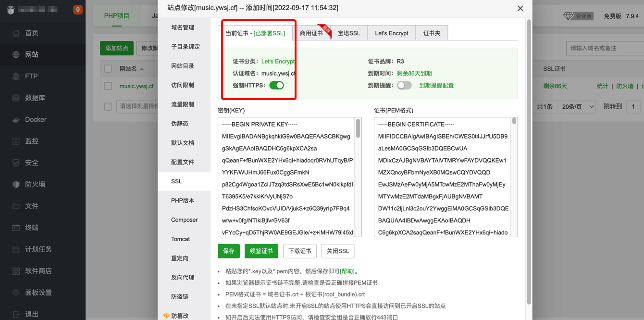Image resolution: width=644 pixels, height=320 pixels.
Task: Open 反向代理 settings
Action: tap(184, 278)
